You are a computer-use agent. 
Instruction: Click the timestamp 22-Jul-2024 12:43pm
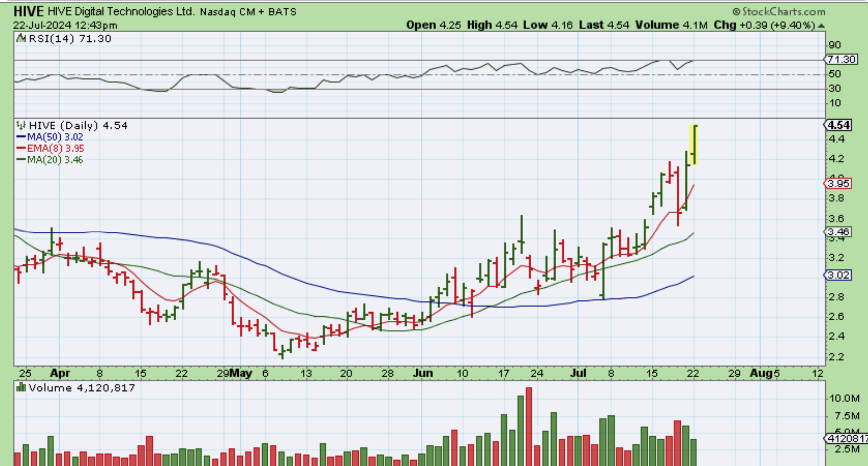point(65,25)
